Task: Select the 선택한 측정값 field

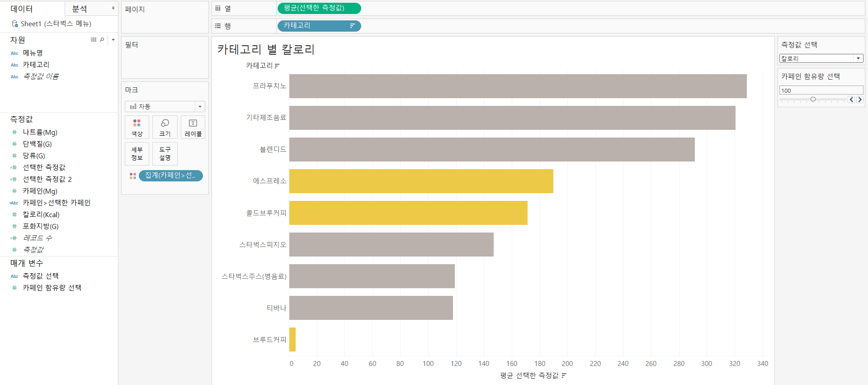Action: point(44,167)
